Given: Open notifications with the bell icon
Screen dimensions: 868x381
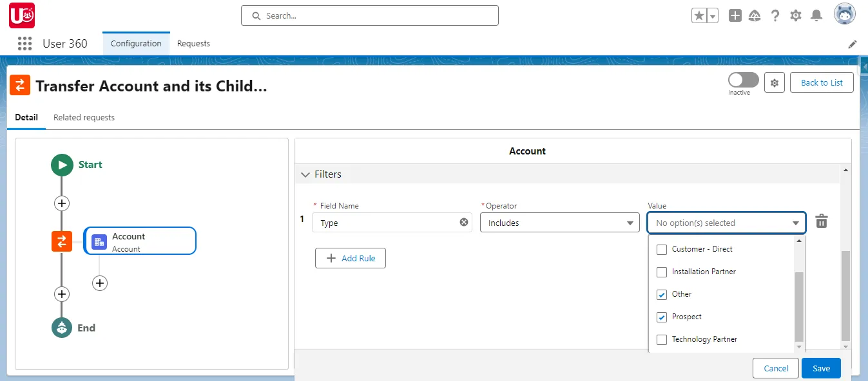Looking at the screenshot, I should 816,15.
